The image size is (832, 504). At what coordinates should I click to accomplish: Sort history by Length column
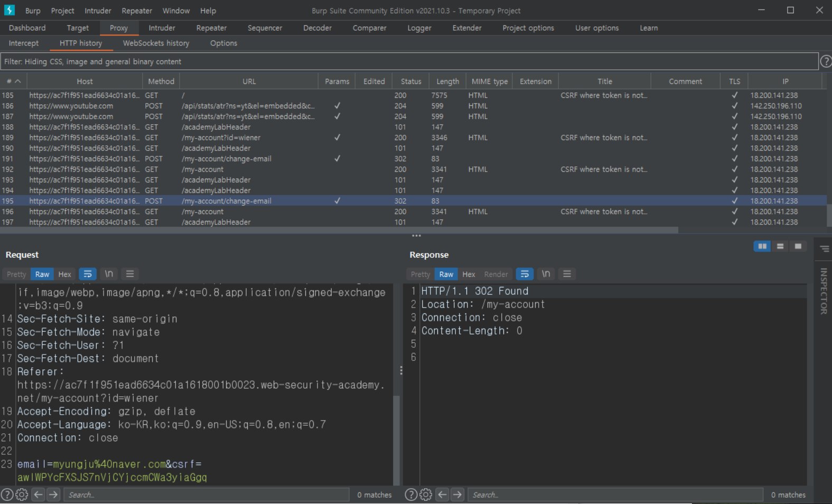coord(447,81)
